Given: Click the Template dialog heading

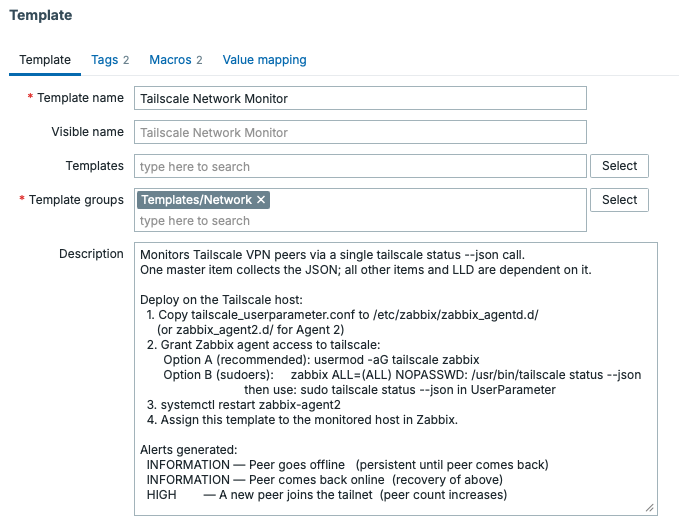Looking at the screenshot, I should [41, 16].
